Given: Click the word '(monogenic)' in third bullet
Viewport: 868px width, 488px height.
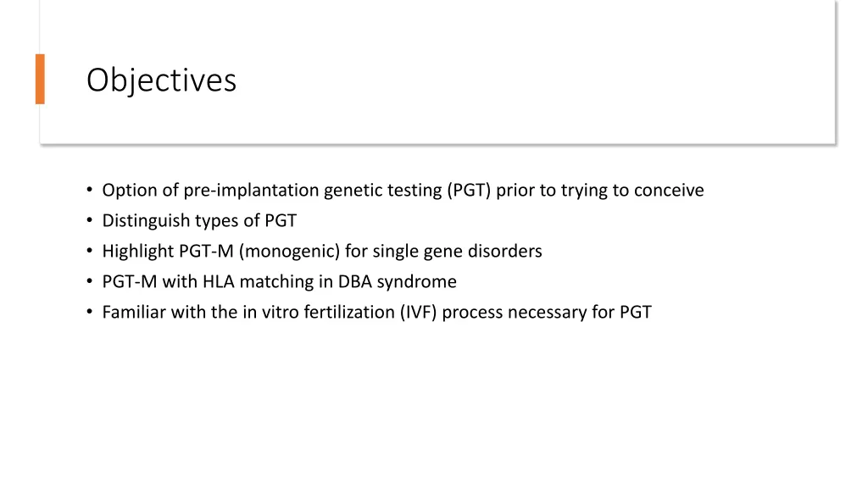Looking at the screenshot, I should pos(290,251).
